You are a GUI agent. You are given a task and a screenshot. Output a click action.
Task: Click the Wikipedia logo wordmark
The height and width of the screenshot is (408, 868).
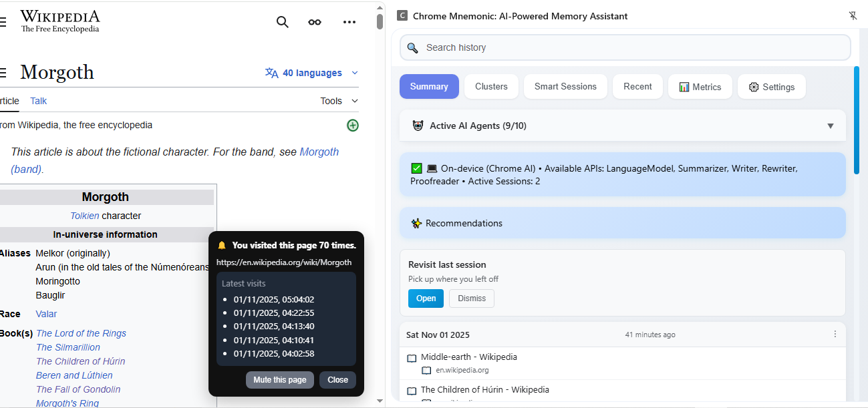tap(59, 21)
